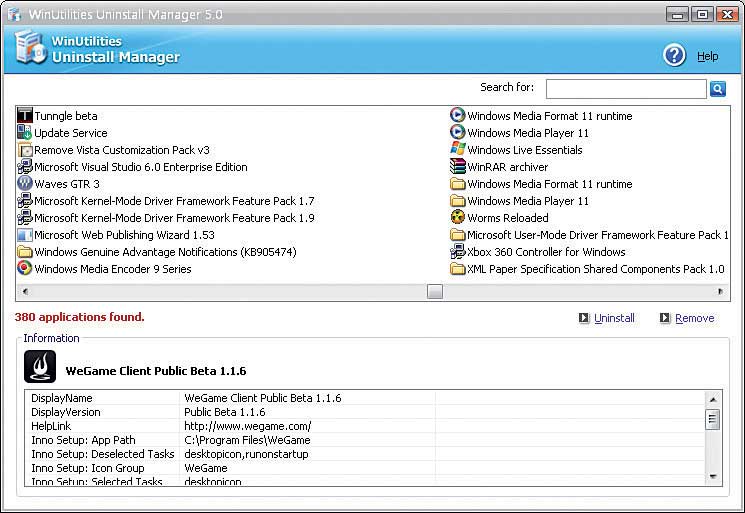
Task: Click Microsoft Web Publishing Wizard icon
Action: pos(25,235)
